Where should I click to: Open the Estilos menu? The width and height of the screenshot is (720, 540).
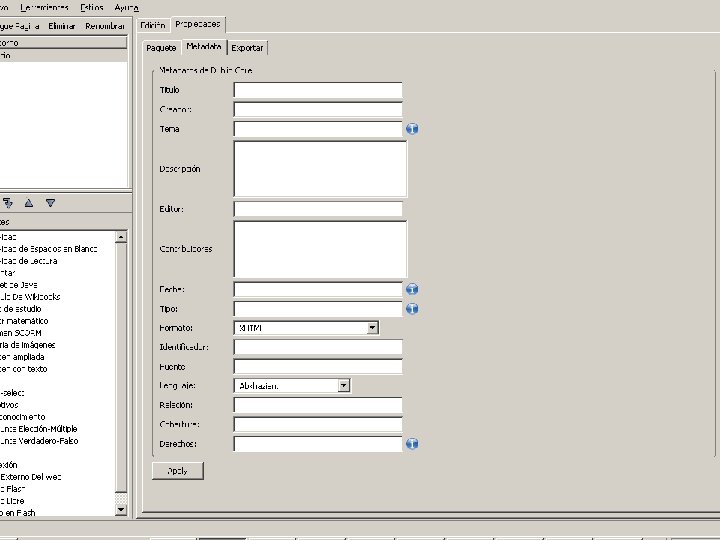pyautogui.click(x=91, y=7)
